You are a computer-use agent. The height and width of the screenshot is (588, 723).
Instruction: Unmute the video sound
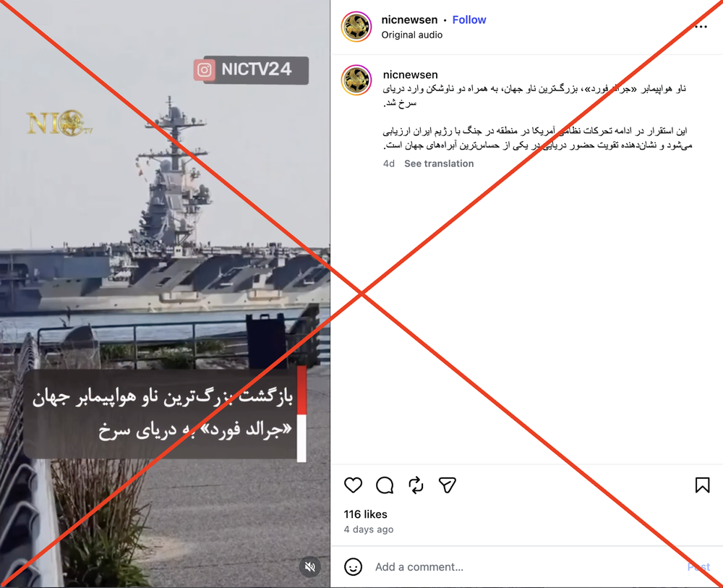point(310,567)
